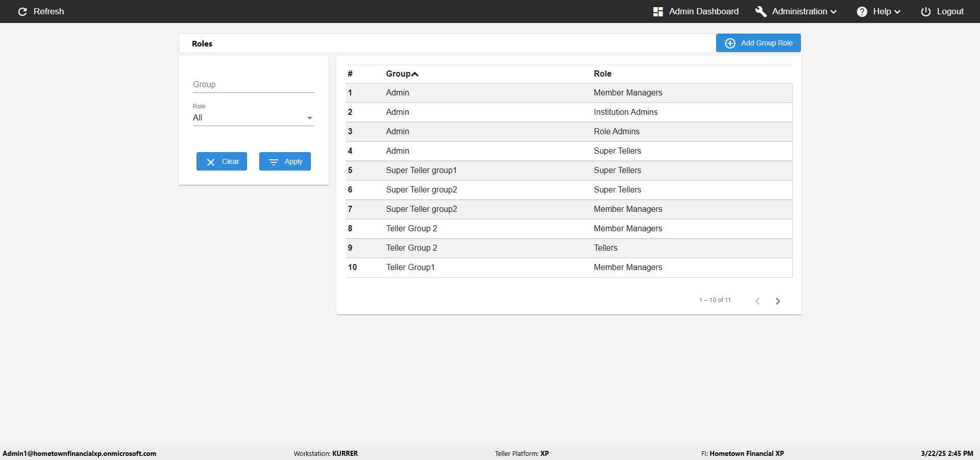
Task: Click the Add Group Role button
Action: [x=758, y=43]
